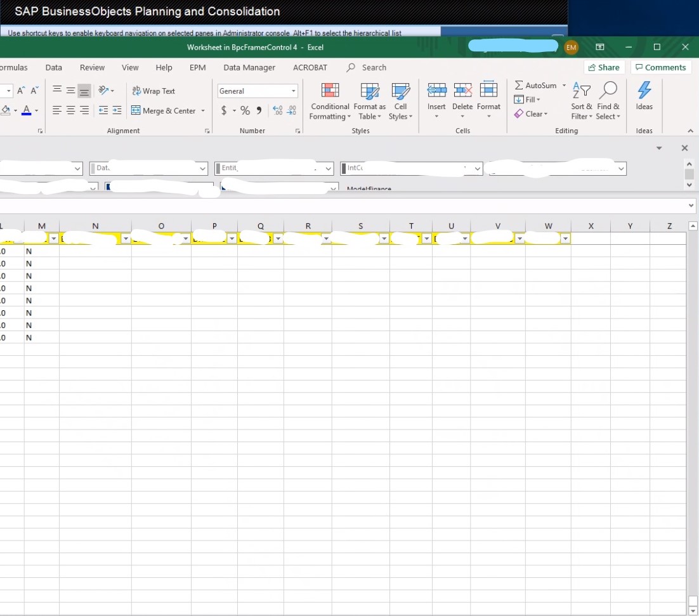Image resolution: width=699 pixels, height=616 pixels.
Task: Open the accounting format dropdown arrow
Action: pos(235,110)
